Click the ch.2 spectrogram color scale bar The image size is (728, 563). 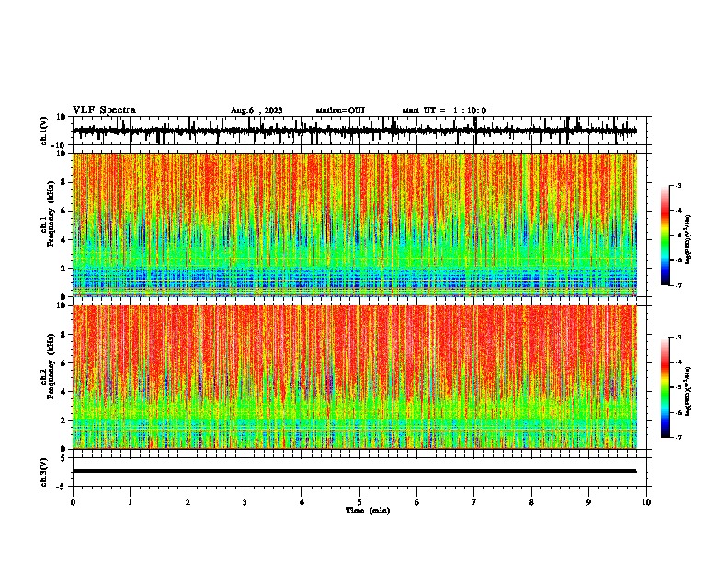pos(665,387)
